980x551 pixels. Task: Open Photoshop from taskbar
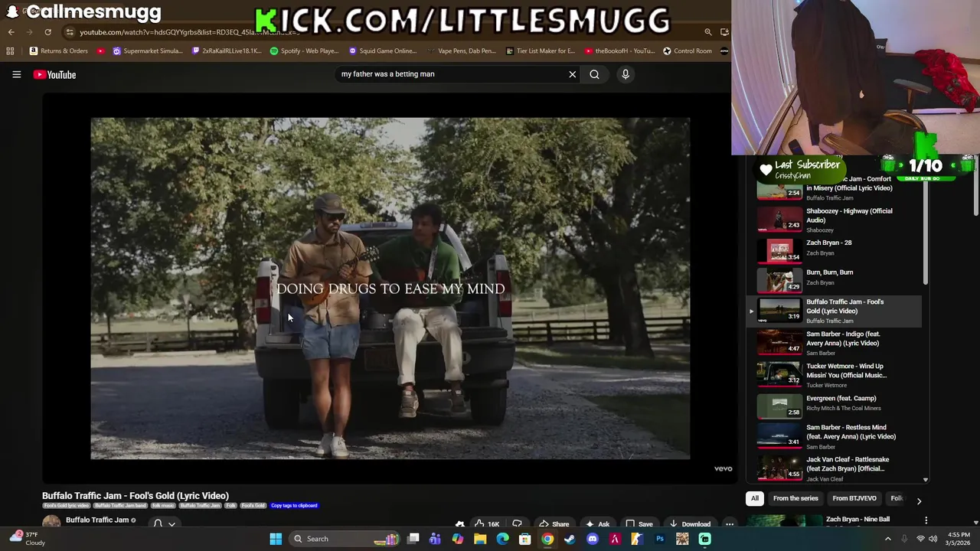coord(659,539)
